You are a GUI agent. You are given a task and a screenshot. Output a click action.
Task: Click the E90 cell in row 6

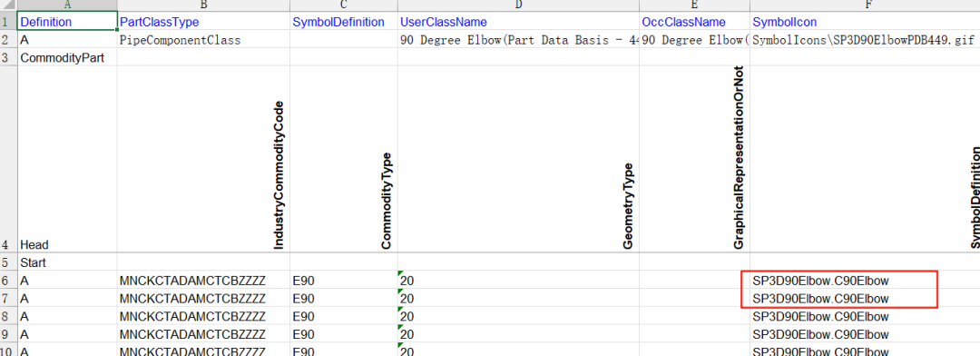[344, 281]
